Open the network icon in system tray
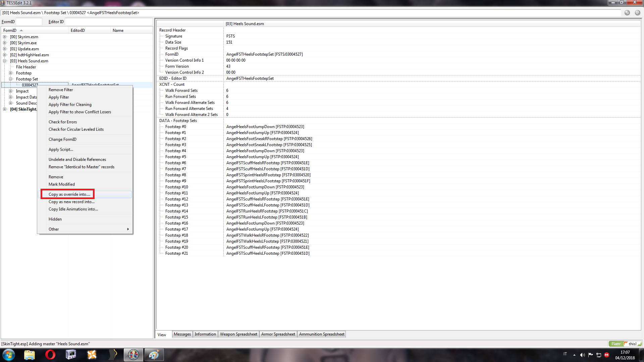 pyautogui.click(x=598, y=355)
